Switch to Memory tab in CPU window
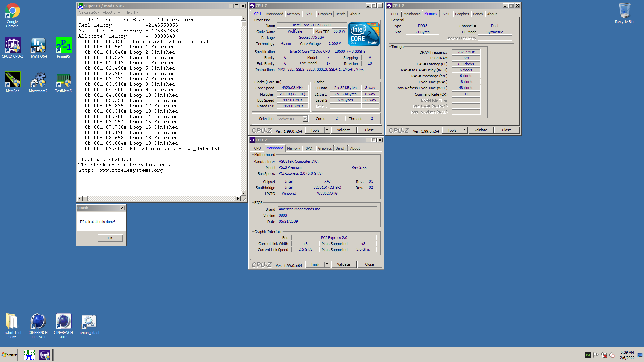Screen dimensions: 644x362 (293, 14)
